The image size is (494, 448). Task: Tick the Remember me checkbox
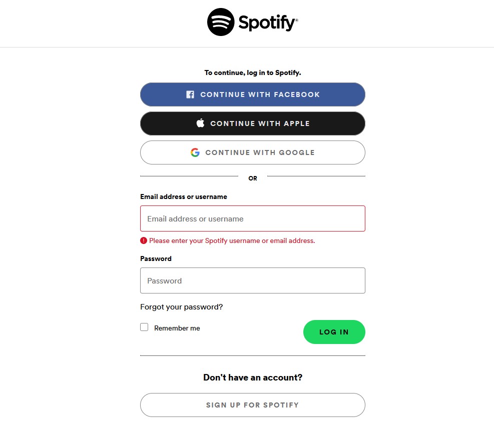tap(144, 327)
